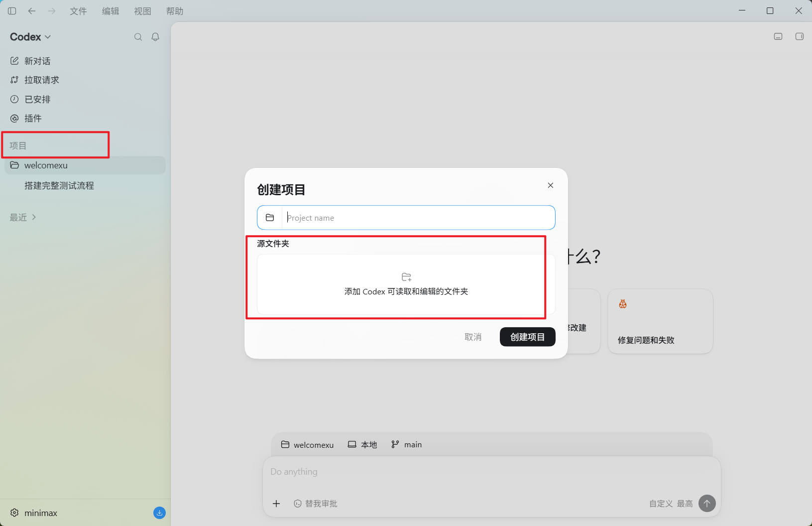This screenshot has width=812, height=526.
Task: Open the 替我审批 approval option
Action: coord(315,504)
